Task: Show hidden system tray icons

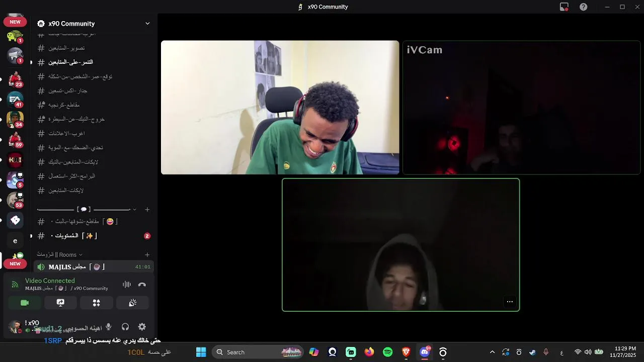Action: pyautogui.click(x=492, y=352)
